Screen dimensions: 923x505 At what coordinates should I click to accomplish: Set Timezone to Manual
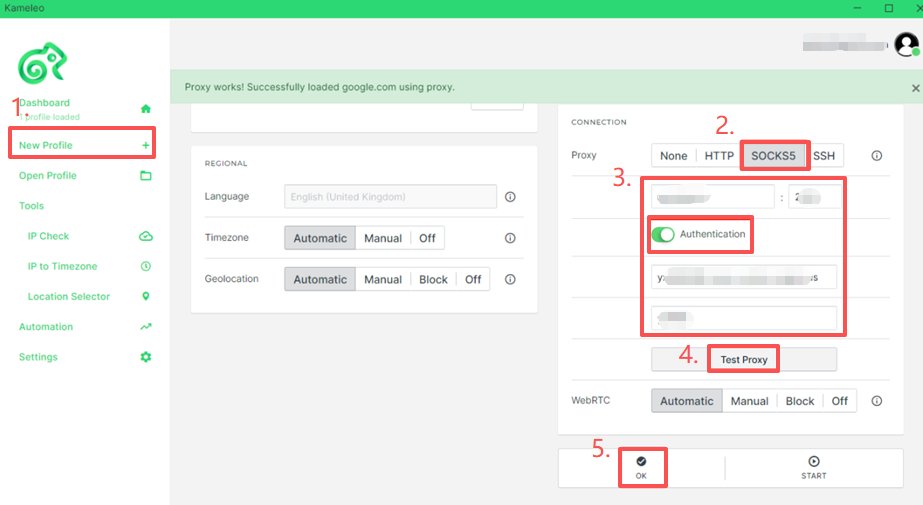tap(382, 238)
